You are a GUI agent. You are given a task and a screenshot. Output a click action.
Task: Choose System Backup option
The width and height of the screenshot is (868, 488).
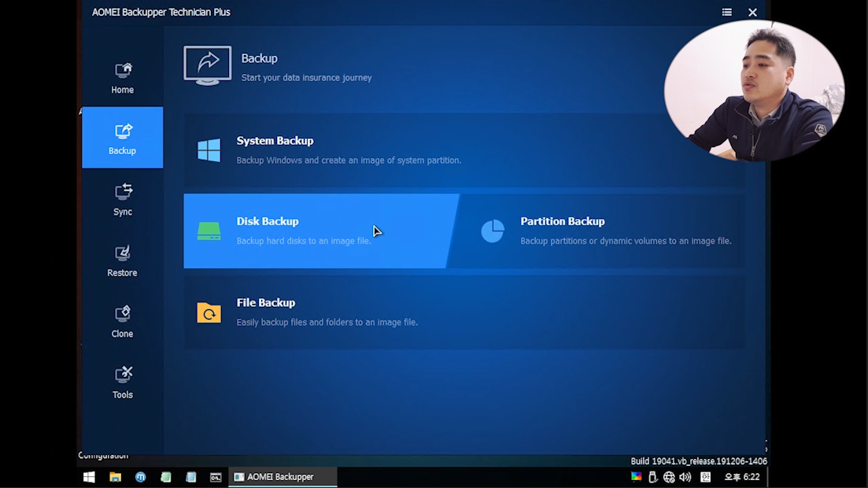point(464,150)
